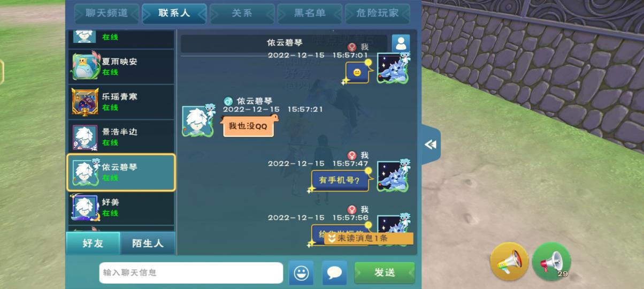The height and width of the screenshot is (289, 644).
Task: Click 依云碧琴's avatar in the chat
Action: (x=197, y=121)
